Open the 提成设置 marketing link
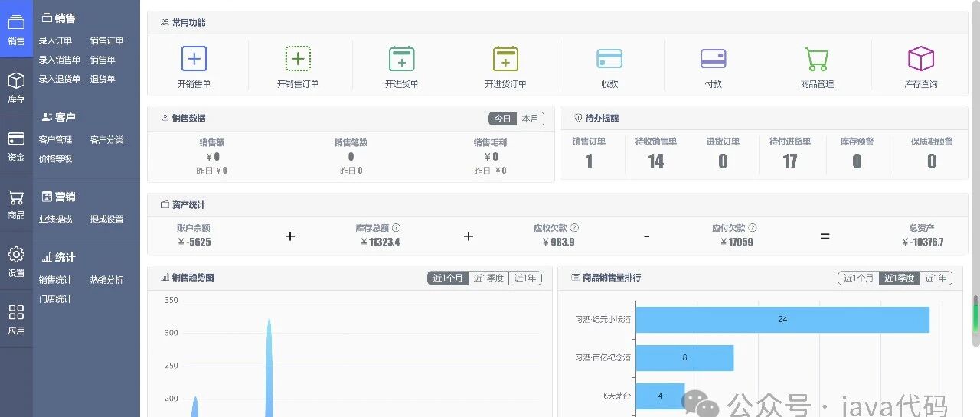This screenshot has width=980, height=417. (106, 219)
